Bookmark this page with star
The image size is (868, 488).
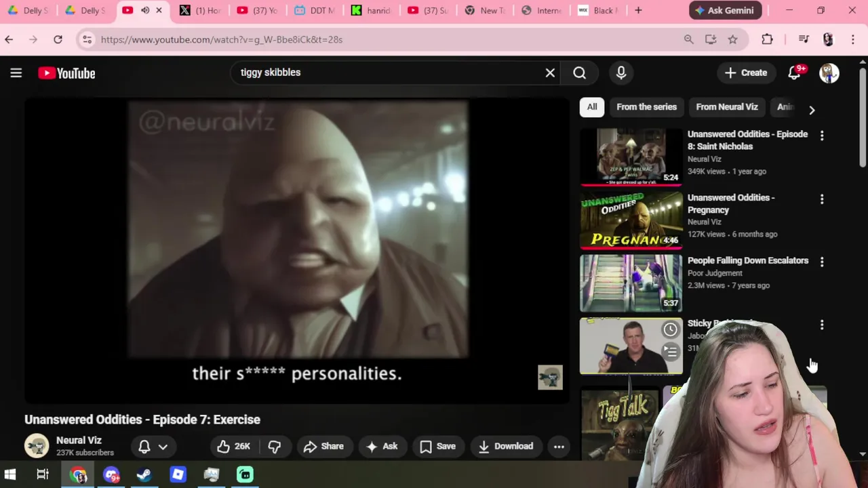(x=732, y=39)
